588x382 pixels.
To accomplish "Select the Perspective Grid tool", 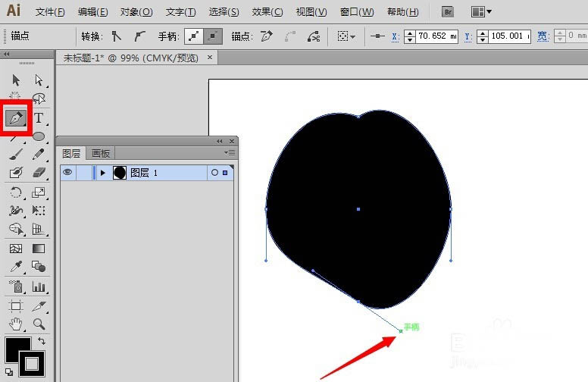I will [39, 229].
